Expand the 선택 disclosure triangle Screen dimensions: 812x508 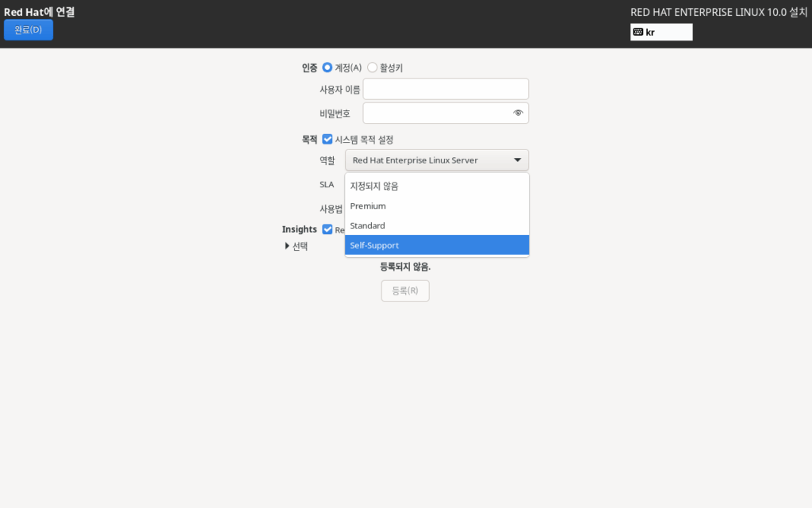[x=287, y=246]
